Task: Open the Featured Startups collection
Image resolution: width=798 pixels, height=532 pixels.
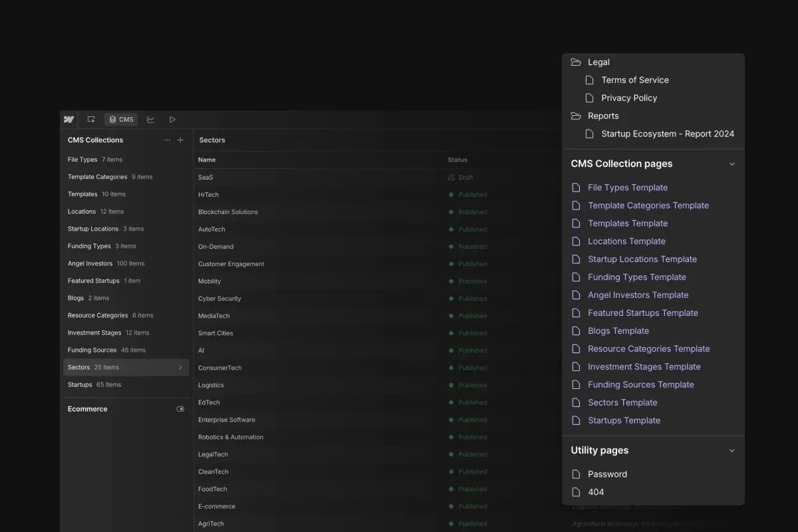Action: click(x=126, y=281)
